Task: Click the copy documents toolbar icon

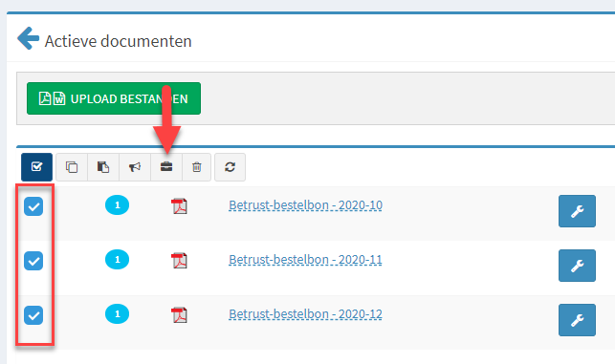Action: point(72,167)
